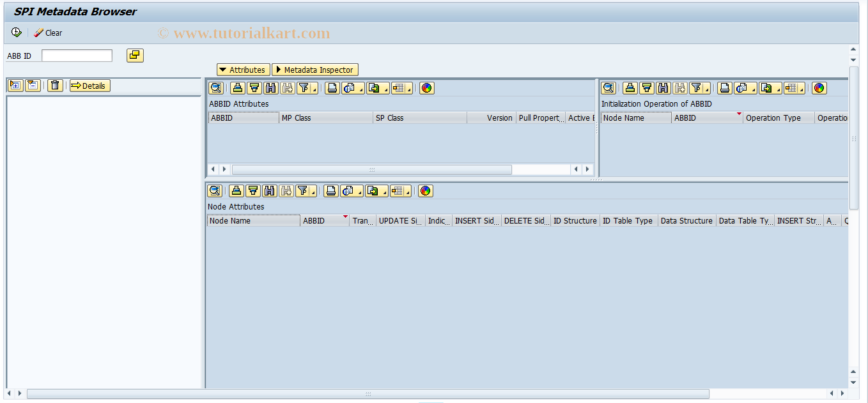Print the Node Attributes list

[330, 191]
